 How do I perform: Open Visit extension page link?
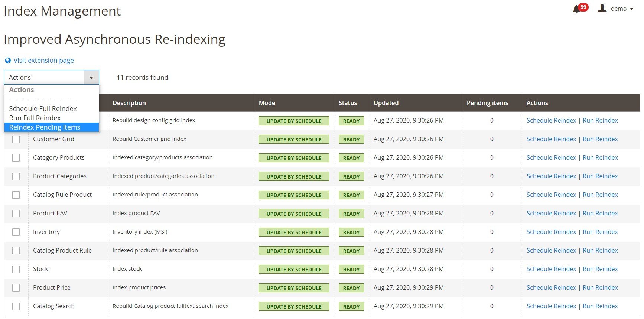click(44, 60)
